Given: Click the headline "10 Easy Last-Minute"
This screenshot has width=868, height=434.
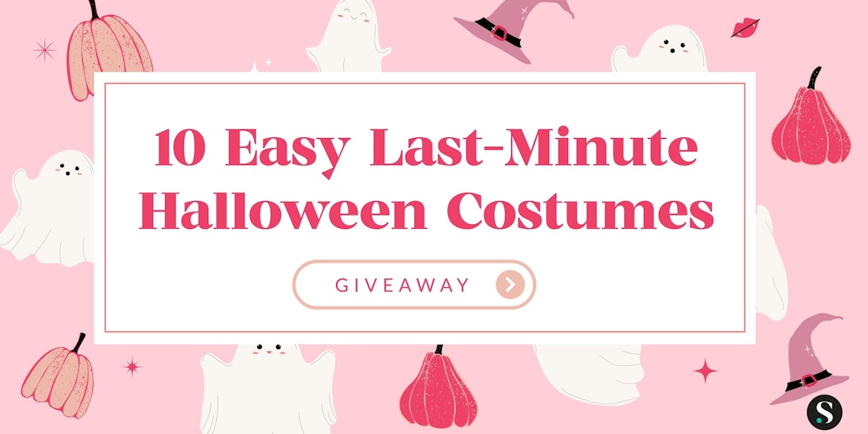Looking at the screenshot, I should point(425,148).
